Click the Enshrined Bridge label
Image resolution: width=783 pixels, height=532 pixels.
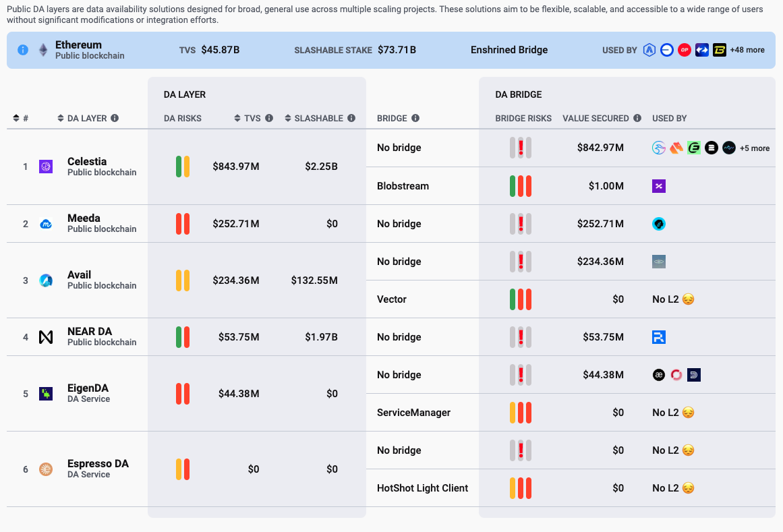point(509,50)
